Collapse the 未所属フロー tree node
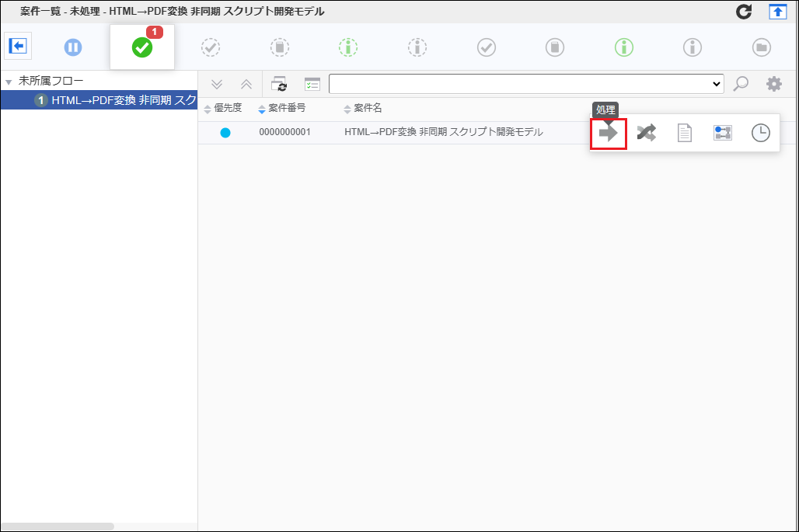This screenshot has width=799, height=532. 9,82
